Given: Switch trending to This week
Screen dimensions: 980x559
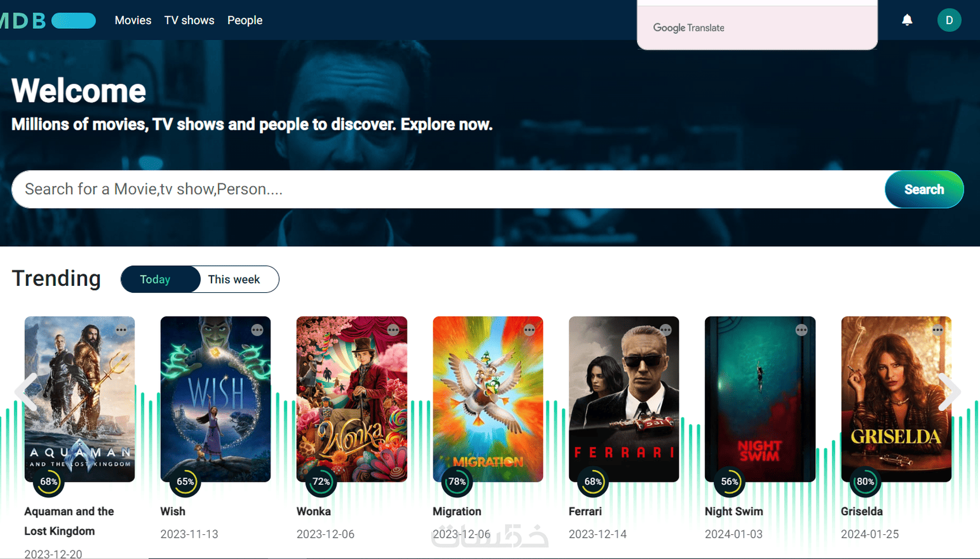Looking at the screenshot, I should pyautogui.click(x=234, y=279).
